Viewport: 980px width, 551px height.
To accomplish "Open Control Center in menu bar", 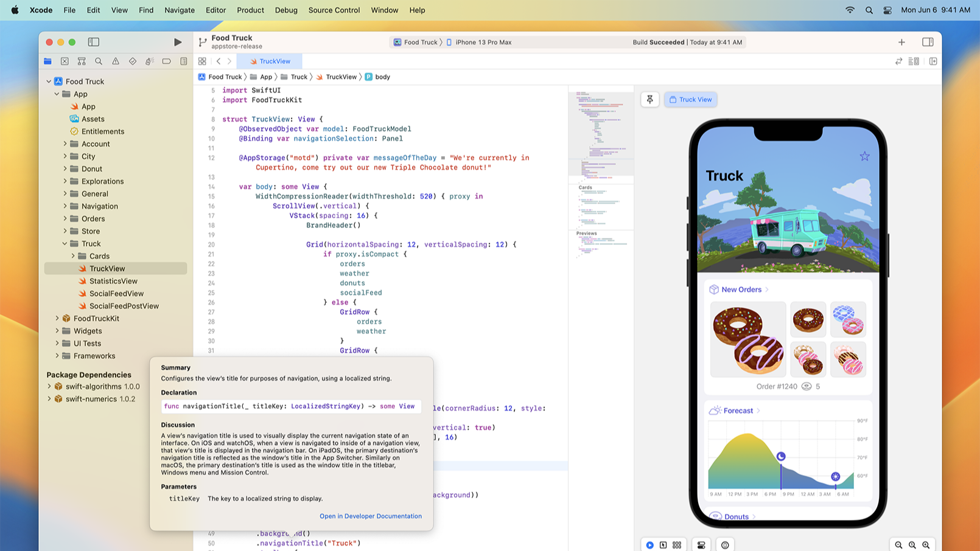I will pos(887,10).
